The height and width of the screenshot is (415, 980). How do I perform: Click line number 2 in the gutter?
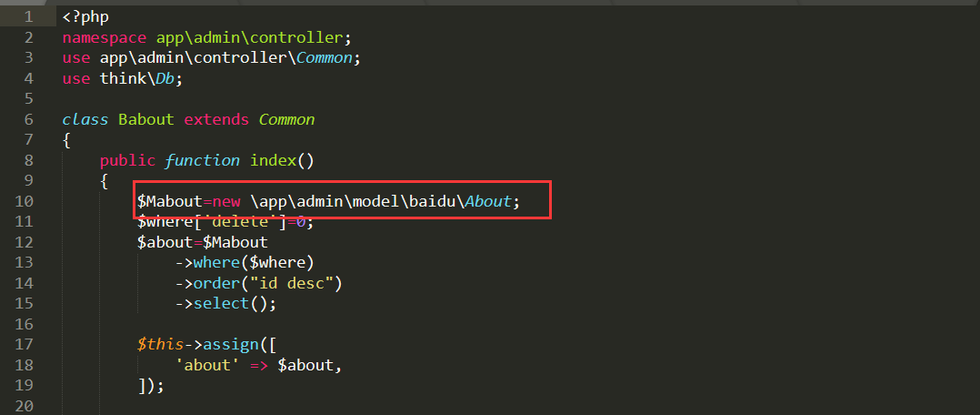click(x=28, y=37)
